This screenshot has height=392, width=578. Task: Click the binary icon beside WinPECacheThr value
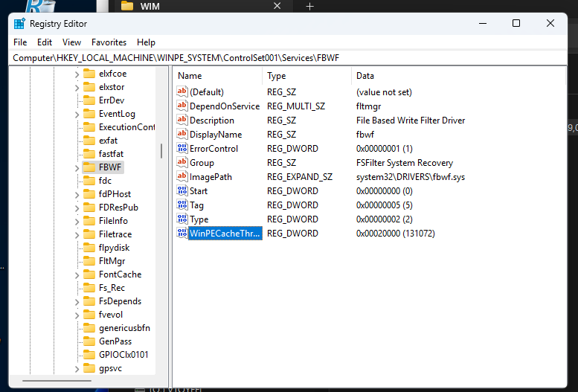tap(182, 233)
